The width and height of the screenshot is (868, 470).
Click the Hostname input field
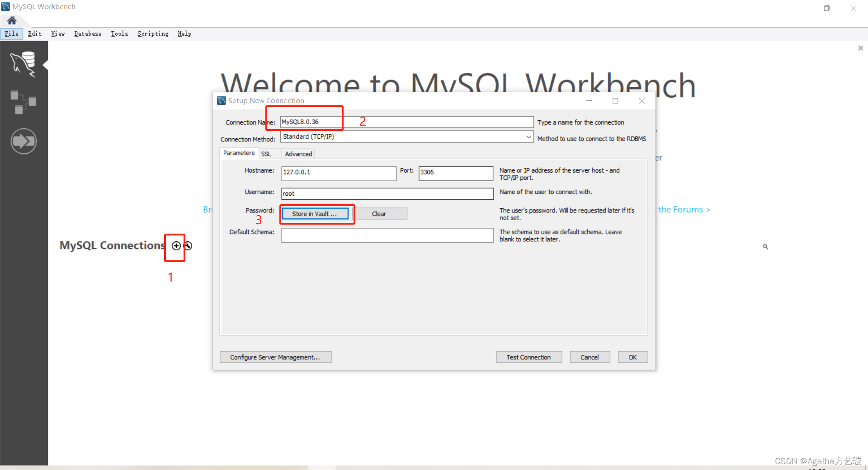coord(339,174)
